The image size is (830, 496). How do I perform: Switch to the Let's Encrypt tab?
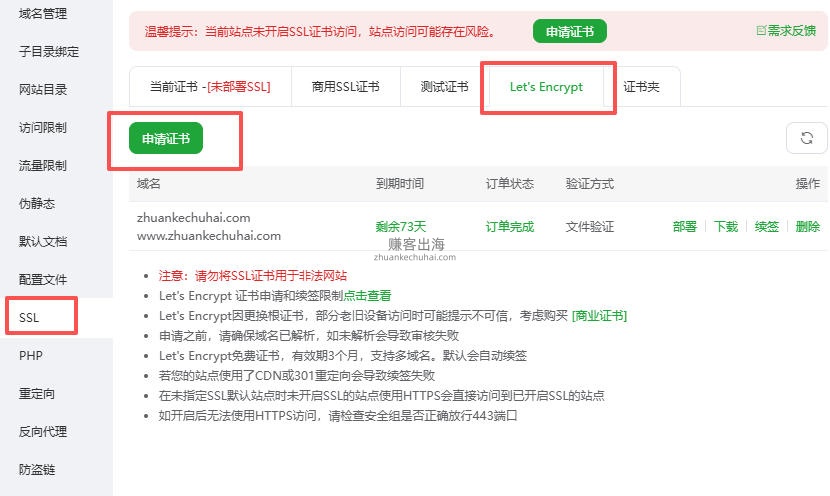[x=546, y=87]
